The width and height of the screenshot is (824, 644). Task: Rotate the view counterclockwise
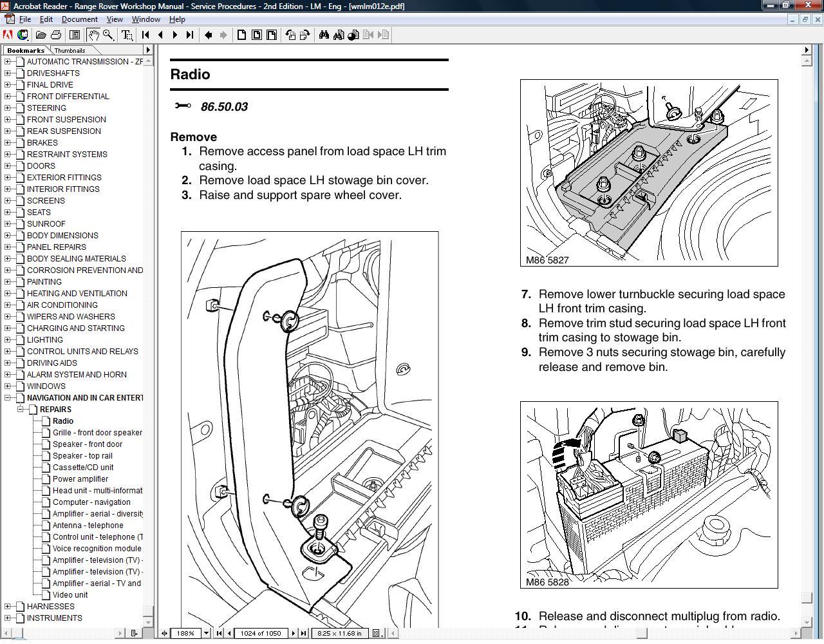point(290,35)
